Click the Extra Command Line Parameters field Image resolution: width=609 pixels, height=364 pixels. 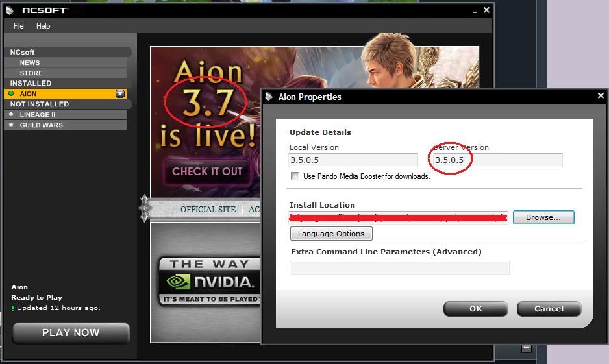click(x=399, y=268)
